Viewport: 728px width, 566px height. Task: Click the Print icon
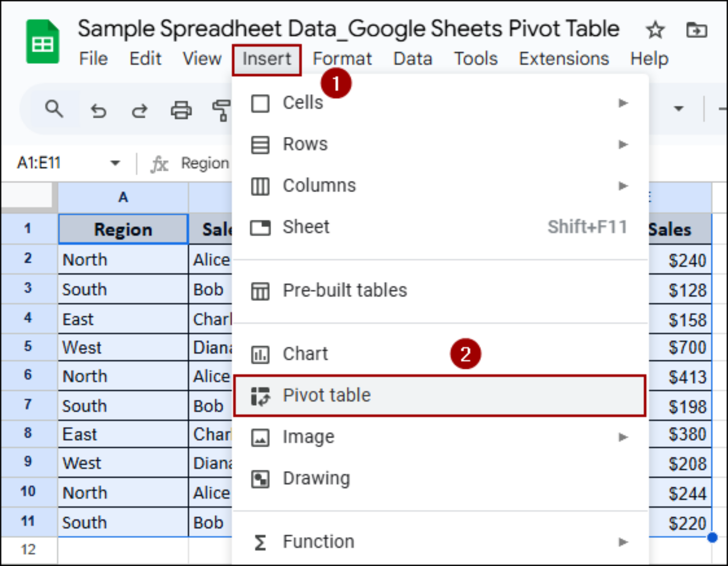click(x=181, y=110)
